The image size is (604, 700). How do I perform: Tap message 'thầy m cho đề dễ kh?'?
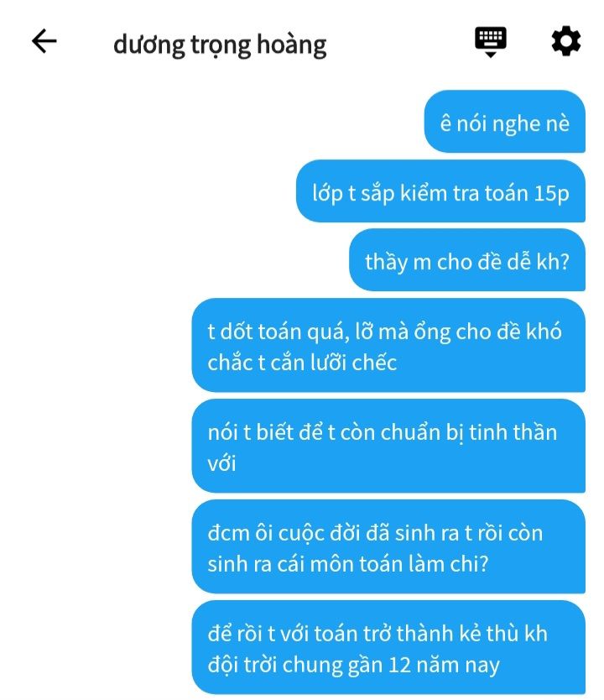coord(467,260)
